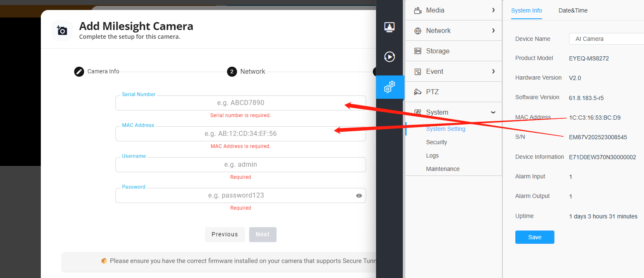Open the PTZ menu item
Image resolution: width=644 pixels, height=278 pixels.
(453, 92)
